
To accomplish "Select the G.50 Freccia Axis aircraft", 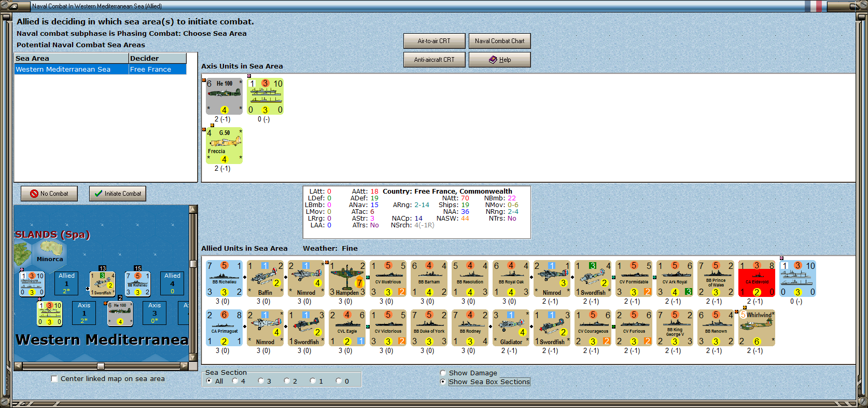I will (224, 145).
